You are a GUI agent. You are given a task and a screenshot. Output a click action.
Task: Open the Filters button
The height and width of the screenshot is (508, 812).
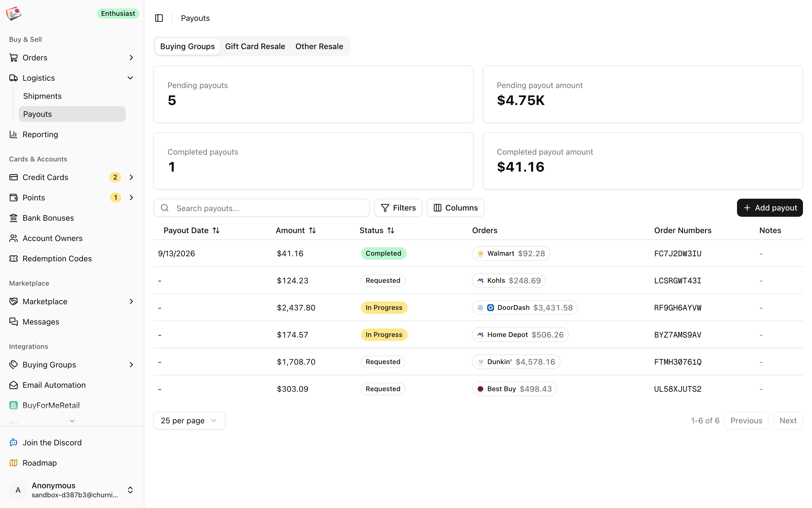click(398, 208)
